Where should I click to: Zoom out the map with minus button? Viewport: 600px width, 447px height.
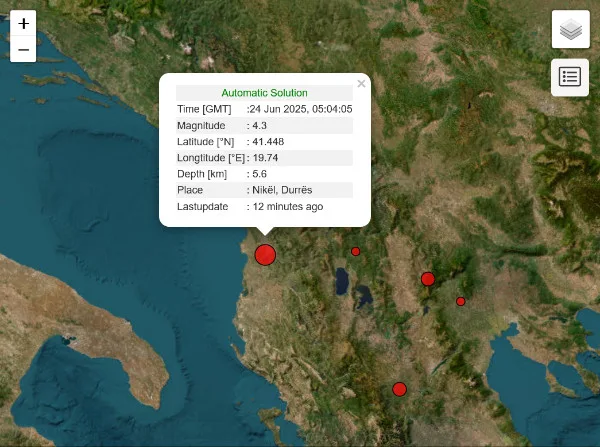23,49
